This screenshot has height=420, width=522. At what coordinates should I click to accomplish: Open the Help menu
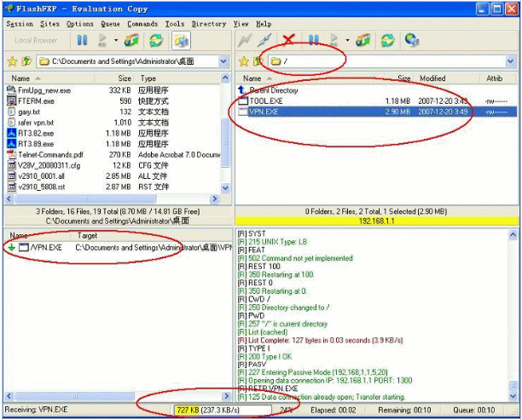tap(264, 24)
